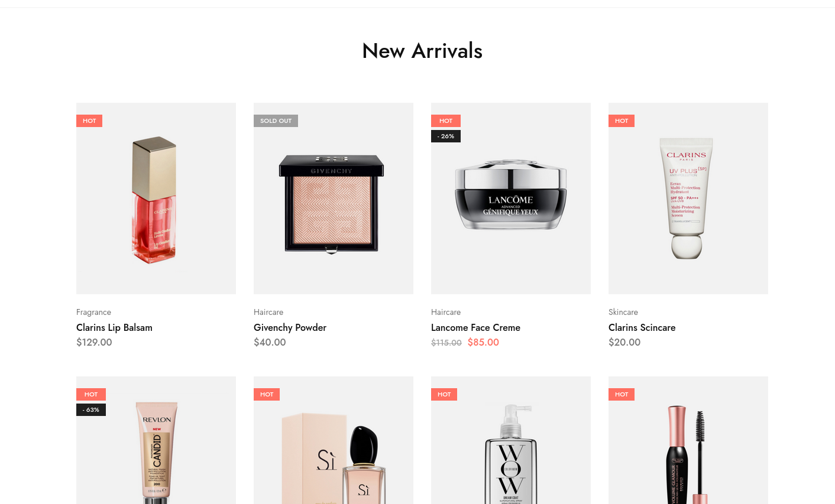Image resolution: width=835 pixels, height=504 pixels.
Task: Click Haircare category above Givenchy Powder
Action: [268, 312]
